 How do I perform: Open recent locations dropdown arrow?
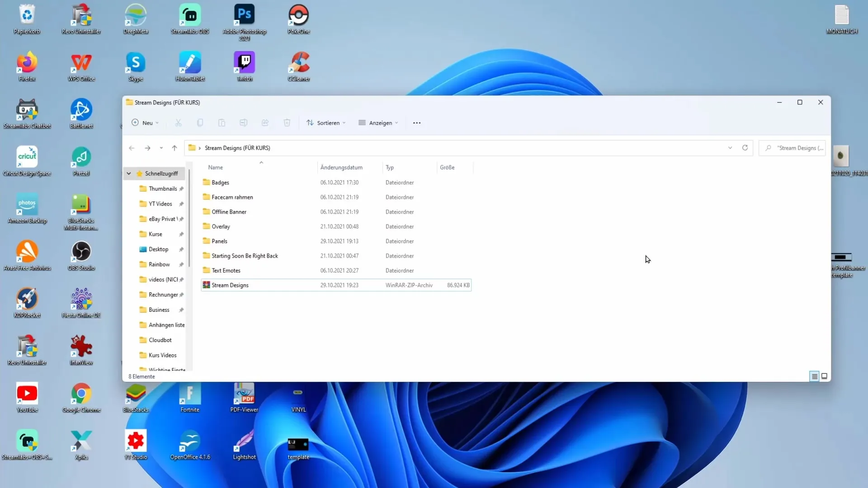click(161, 148)
